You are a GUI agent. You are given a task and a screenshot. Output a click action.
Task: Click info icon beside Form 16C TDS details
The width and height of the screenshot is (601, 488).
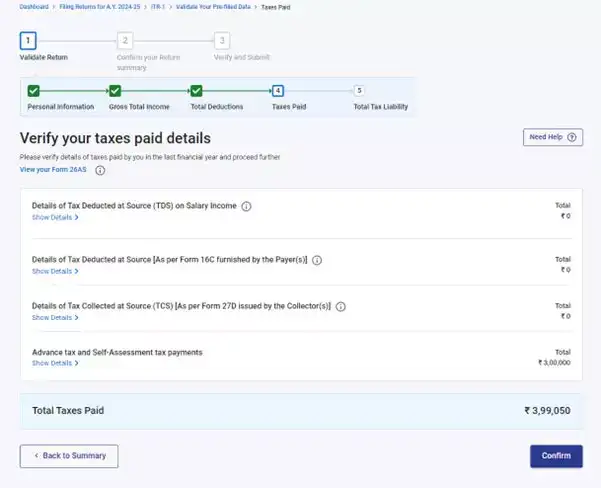click(x=317, y=260)
